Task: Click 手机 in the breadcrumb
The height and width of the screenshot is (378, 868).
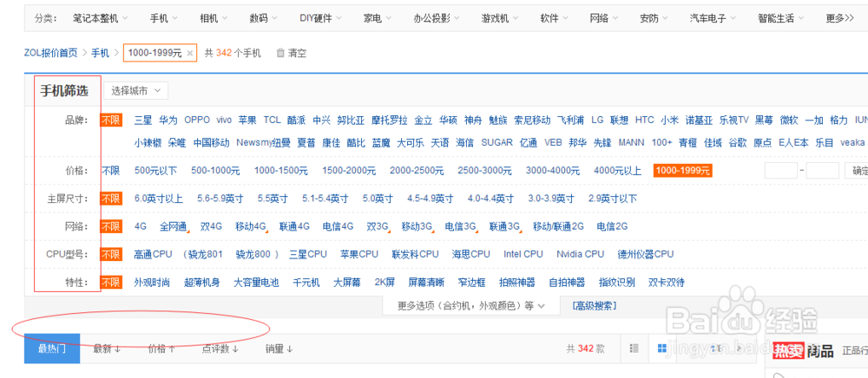Action: (100, 53)
